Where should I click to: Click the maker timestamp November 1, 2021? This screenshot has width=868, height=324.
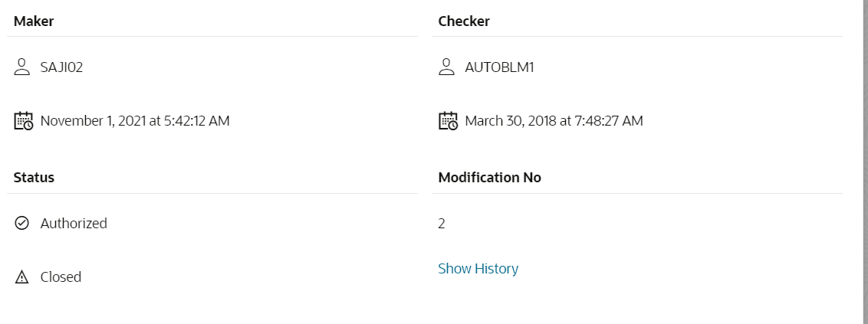click(x=135, y=121)
